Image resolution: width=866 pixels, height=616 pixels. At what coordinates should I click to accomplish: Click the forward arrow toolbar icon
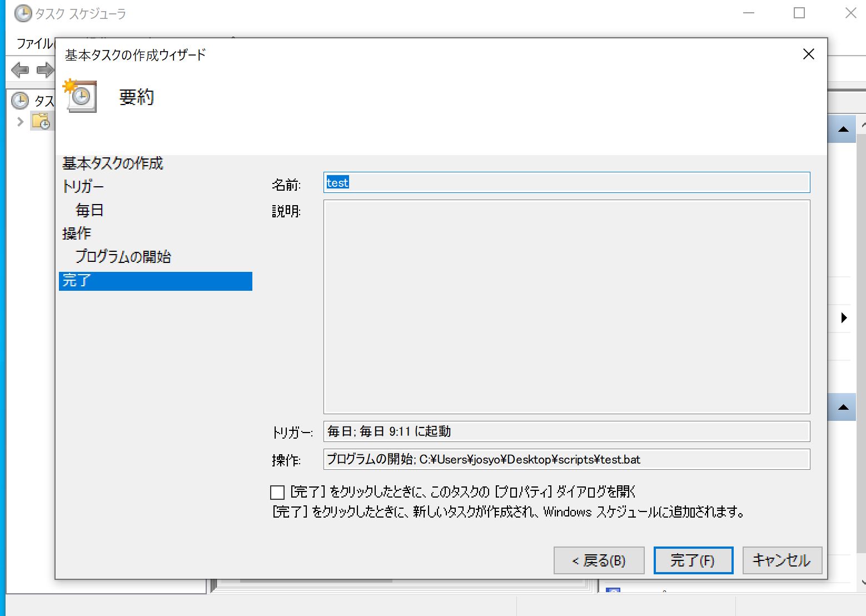(45, 70)
